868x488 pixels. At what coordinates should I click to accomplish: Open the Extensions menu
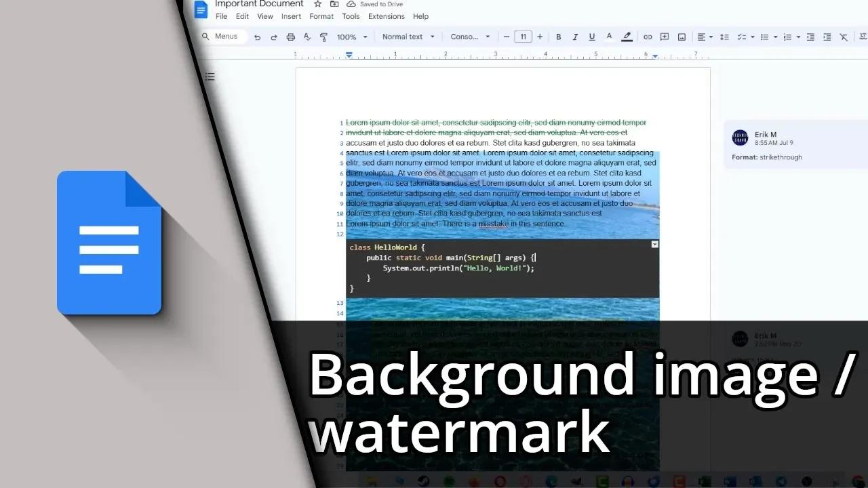tap(386, 16)
